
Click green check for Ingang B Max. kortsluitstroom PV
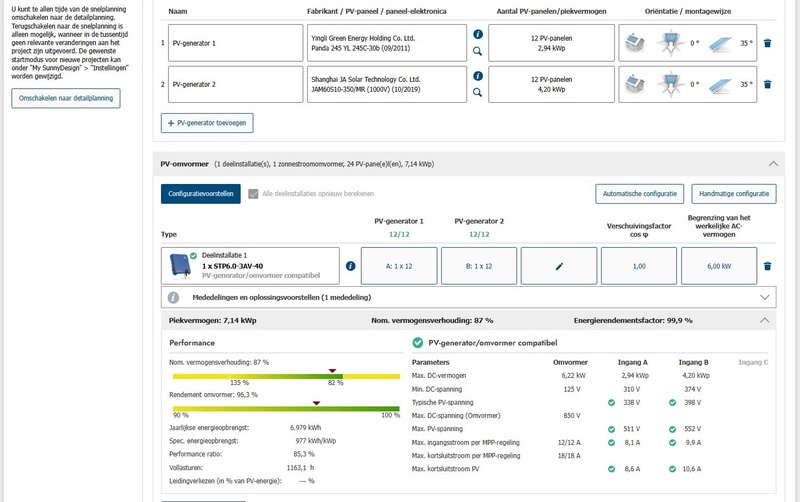672,469
